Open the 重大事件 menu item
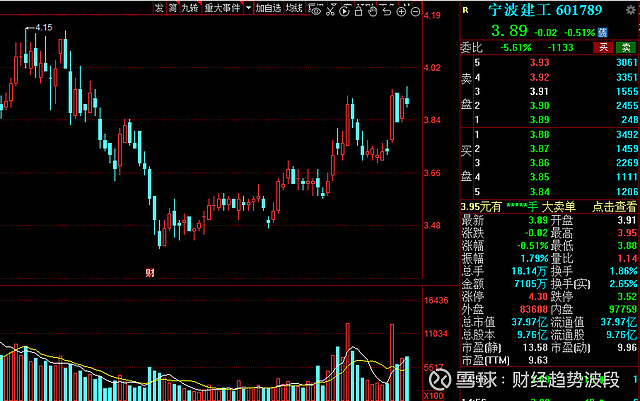Image resolution: width=640 pixels, height=401 pixels. coord(222,8)
